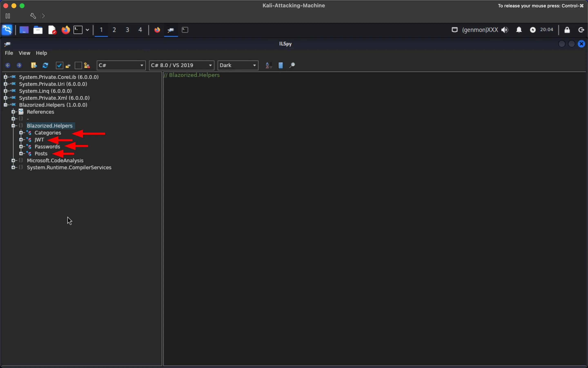Click the VM pause icon
Viewport: 588px width, 368px height.
click(x=8, y=16)
